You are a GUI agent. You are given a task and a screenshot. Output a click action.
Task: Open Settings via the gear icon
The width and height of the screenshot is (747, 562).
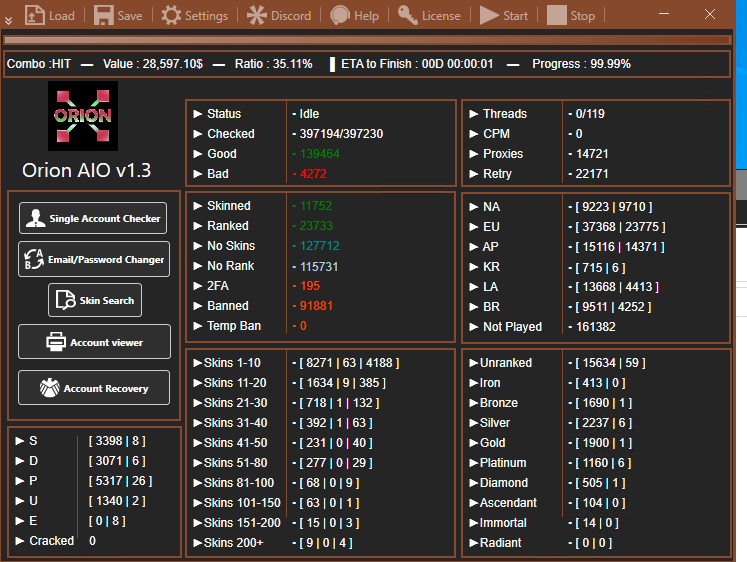171,15
